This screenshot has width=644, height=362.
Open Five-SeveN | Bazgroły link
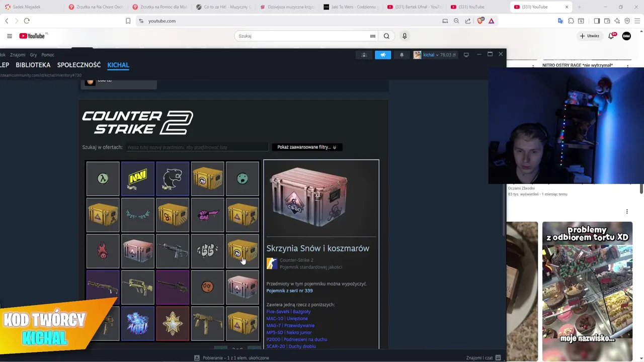coord(288,312)
